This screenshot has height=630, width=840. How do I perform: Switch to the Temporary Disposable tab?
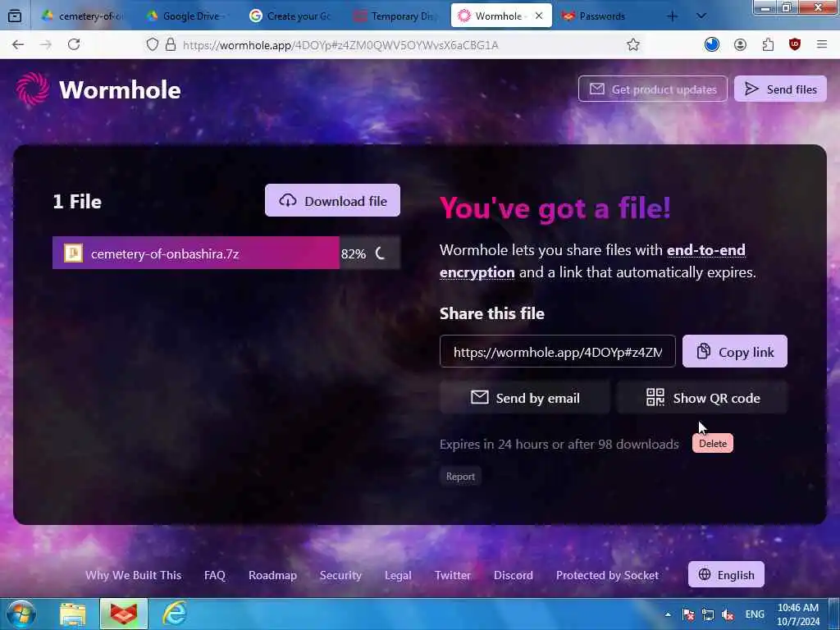click(396, 16)
